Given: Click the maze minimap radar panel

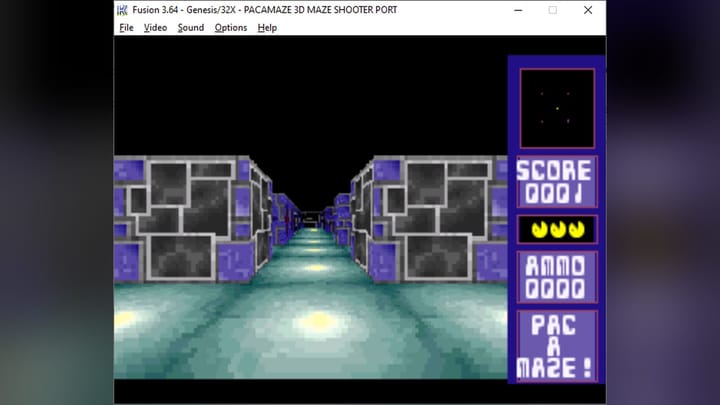Looking at the screenshot, I should click(x=557, y=108).
